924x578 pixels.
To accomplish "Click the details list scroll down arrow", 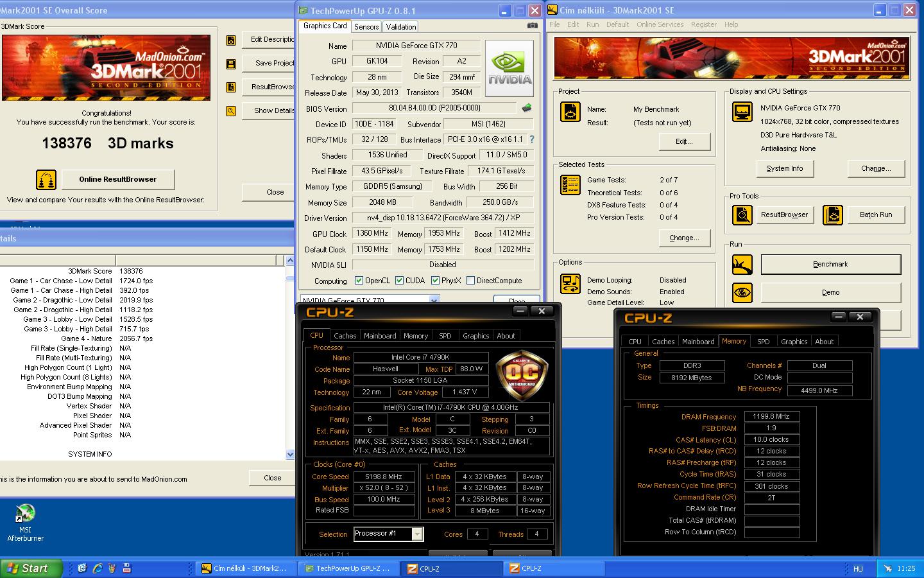I will (x=290, y=454).
